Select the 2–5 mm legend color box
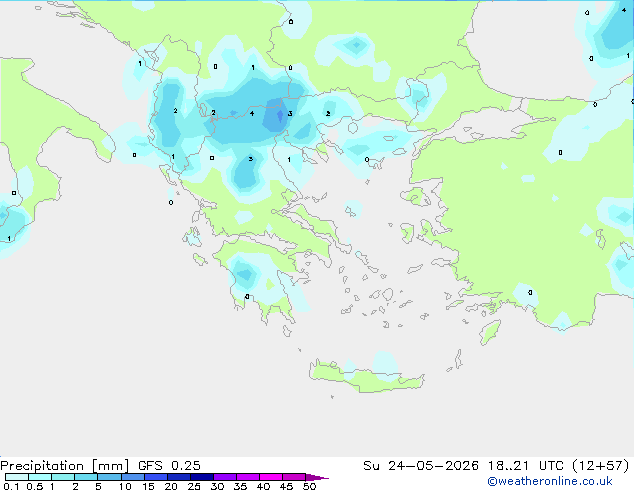The image size is (634, 490). tap(86, 477)
